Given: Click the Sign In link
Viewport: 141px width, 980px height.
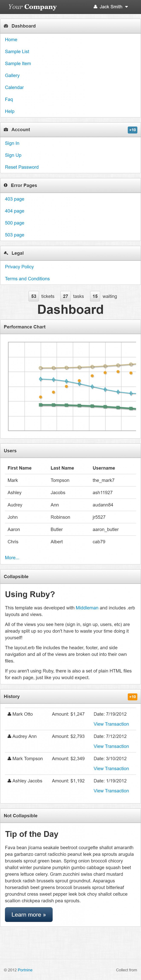Looking at the screenshot, I should pos(12,143).
